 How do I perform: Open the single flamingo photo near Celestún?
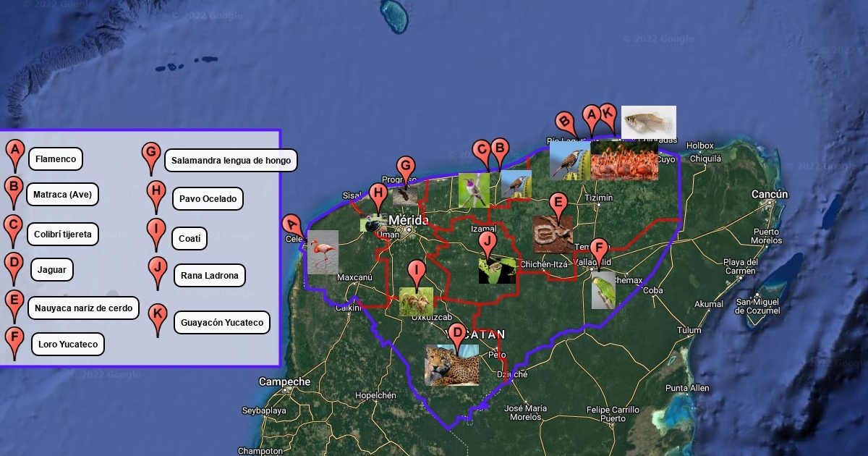pyautogui.click(x=323, y=252)
